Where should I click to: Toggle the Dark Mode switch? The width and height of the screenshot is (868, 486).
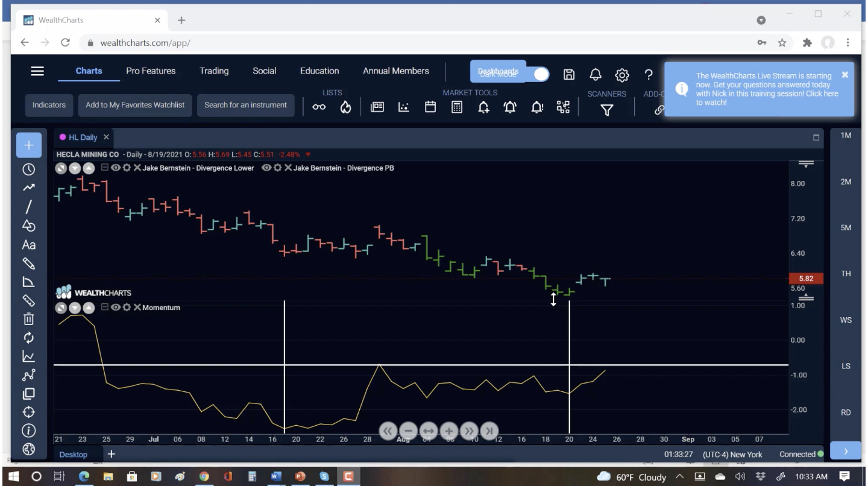click(x=541, y=74)
